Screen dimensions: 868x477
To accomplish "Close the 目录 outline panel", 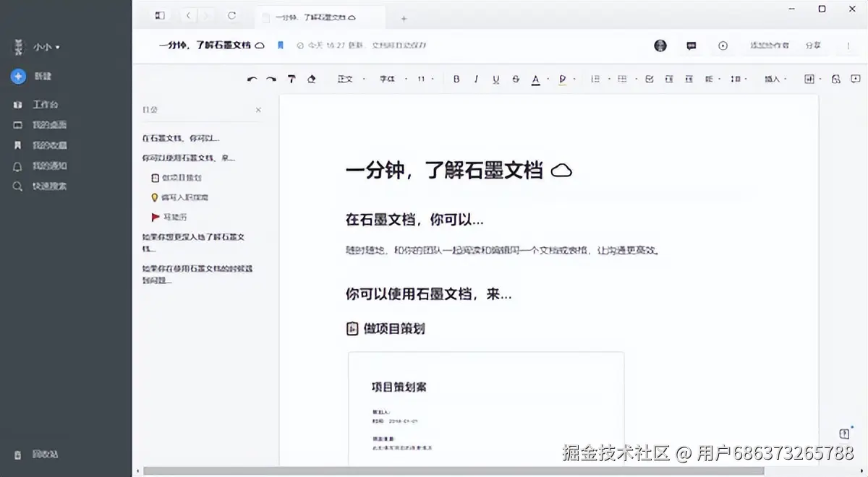I will pyautogui.click(x=258, y=110).
